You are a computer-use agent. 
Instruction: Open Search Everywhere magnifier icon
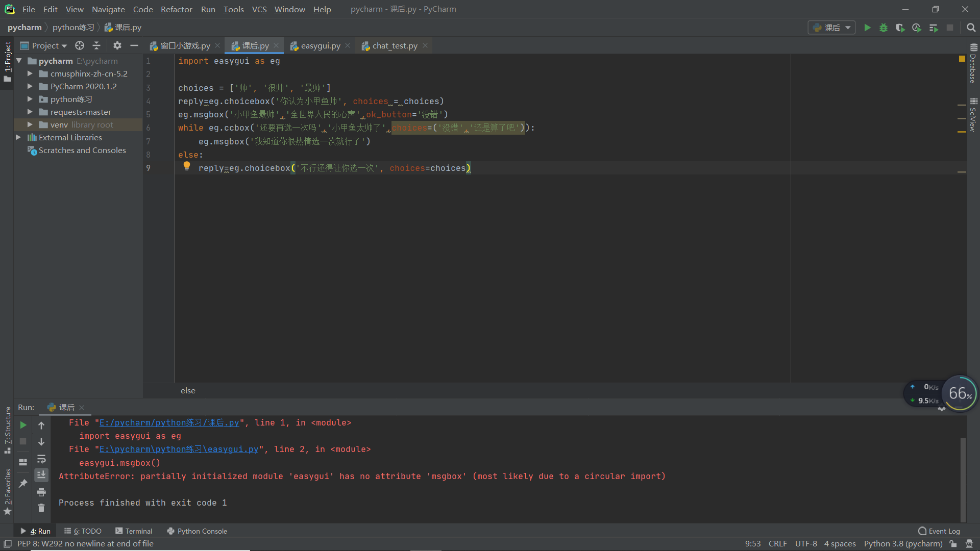(971, 28)
